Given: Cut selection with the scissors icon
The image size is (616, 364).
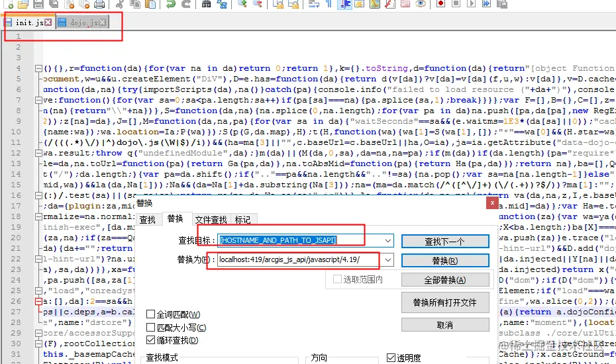Looking at the screenshot, I should [x=120, y=4].
